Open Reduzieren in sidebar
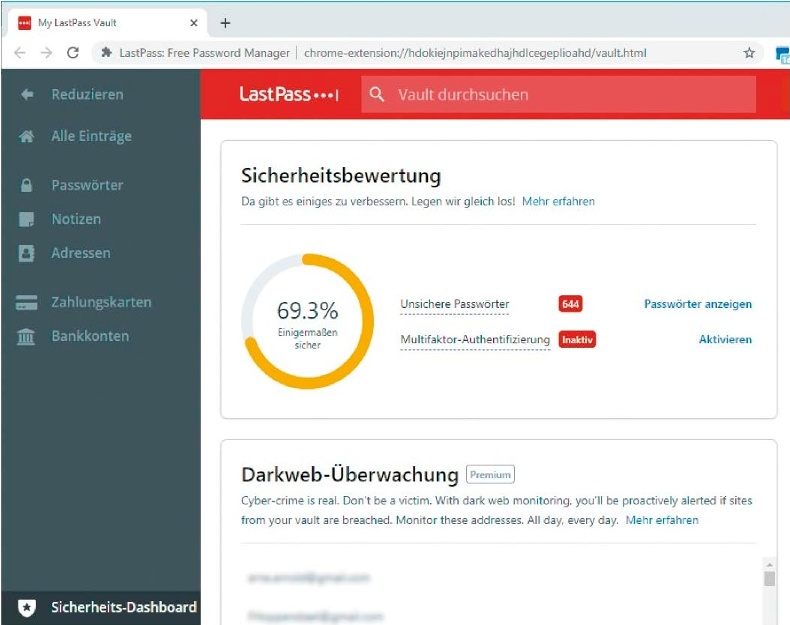790x625 pixels. pyautogui.click(x=87, y=94)
